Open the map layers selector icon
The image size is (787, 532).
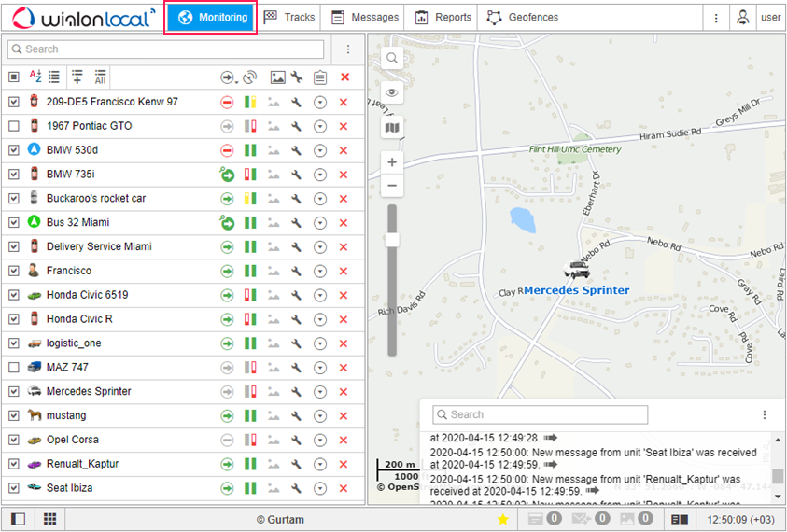coord(392,127)
